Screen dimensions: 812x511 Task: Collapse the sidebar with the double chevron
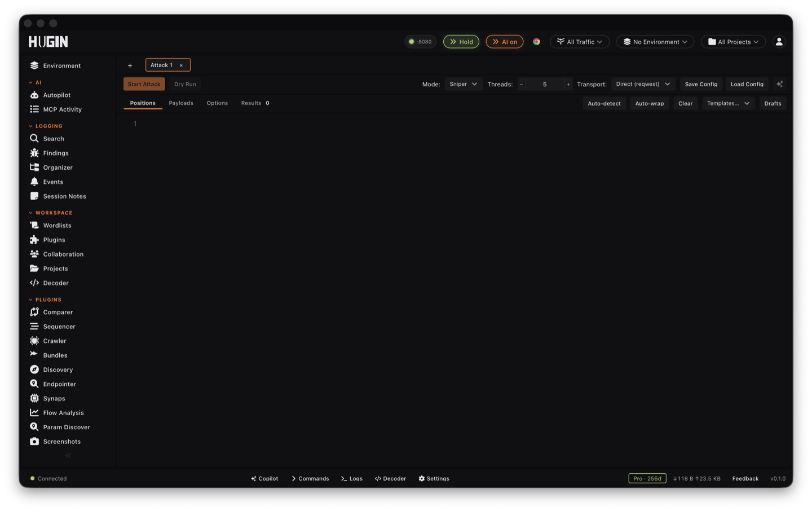coord(68,456)
